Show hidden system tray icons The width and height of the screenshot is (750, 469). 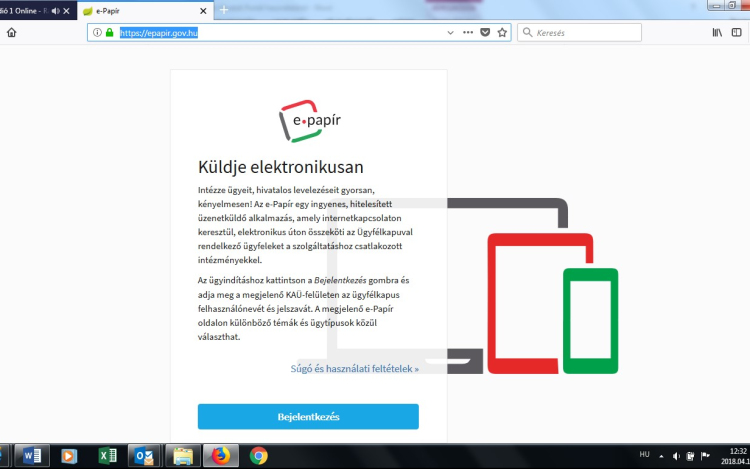661,456
